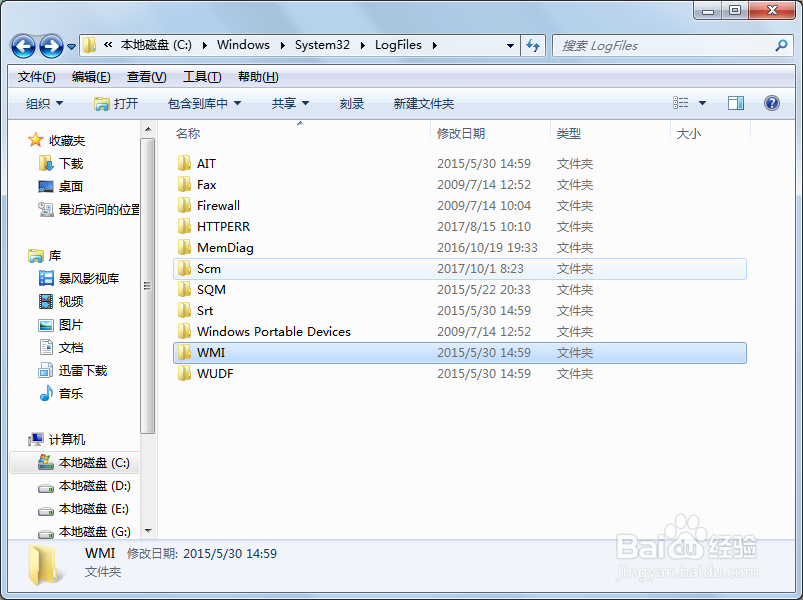Open the 工具(T) menu
The width and height of the screenshot is (803, 600).
coord(202,77)
